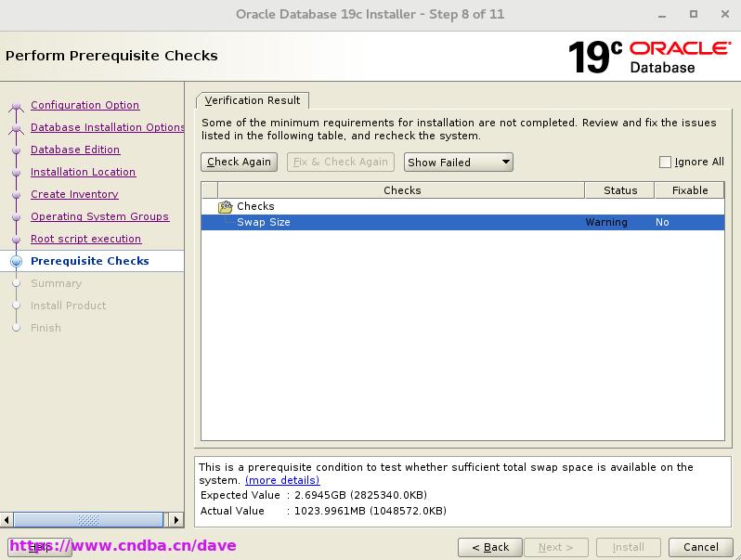Click the disabled Finish step
The image size is (741, 560).
[x=45, y=328]
